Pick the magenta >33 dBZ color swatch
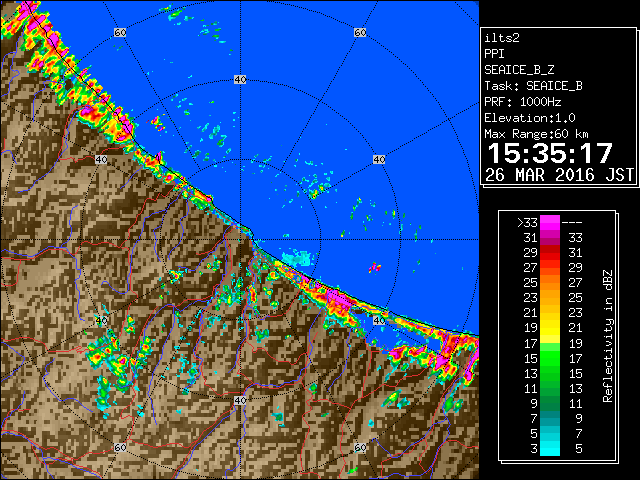This screenshot has height=480, width=640. (550, 223)
